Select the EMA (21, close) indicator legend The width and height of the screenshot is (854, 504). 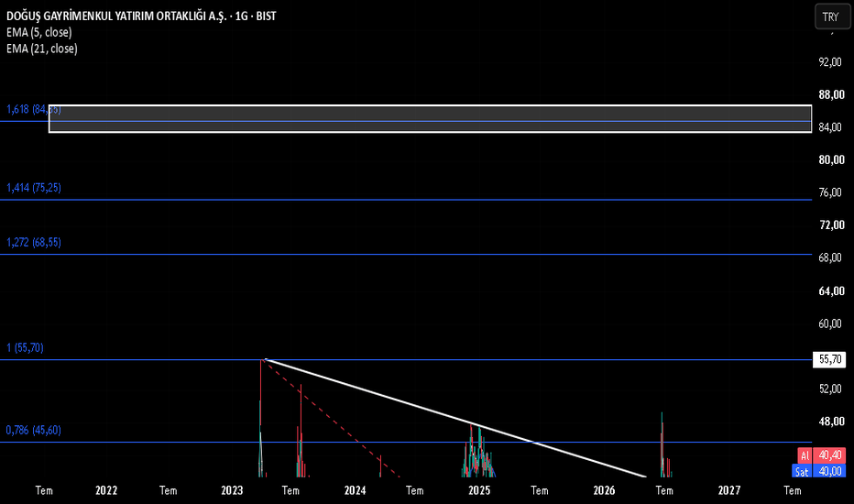42,49
